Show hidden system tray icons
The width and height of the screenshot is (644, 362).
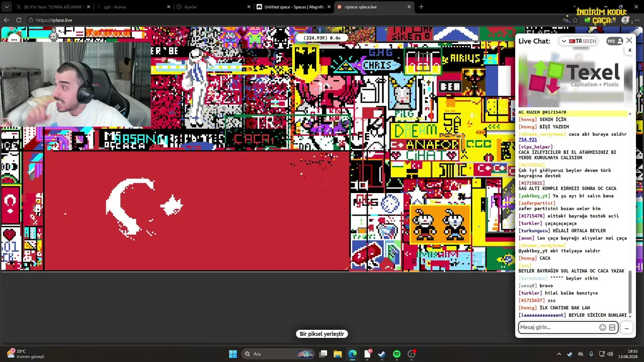(x=558, y=354)
